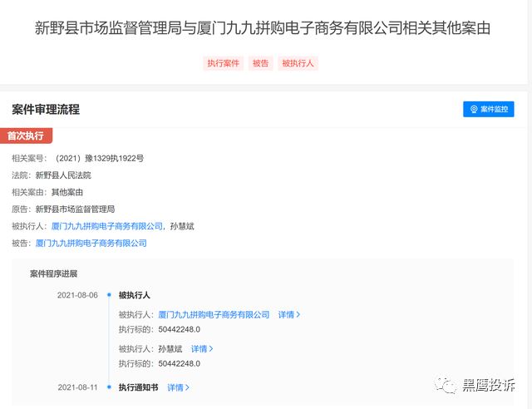Image resolution: width=532 pixels, height=409 pixels.
Task: Click the WeChat logo watermark icon
Action: pos(446,385)
